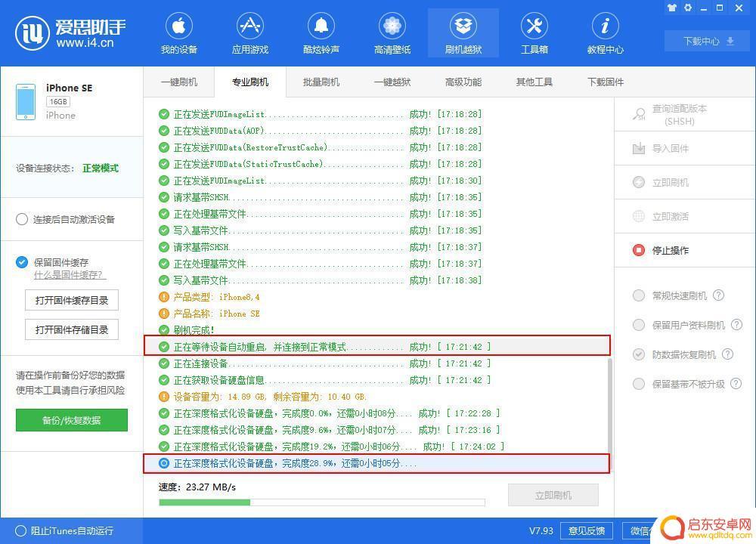
Task: Select 防数据恢复刷机 mode
Action: pyautogui.click(x=639, y=354)
